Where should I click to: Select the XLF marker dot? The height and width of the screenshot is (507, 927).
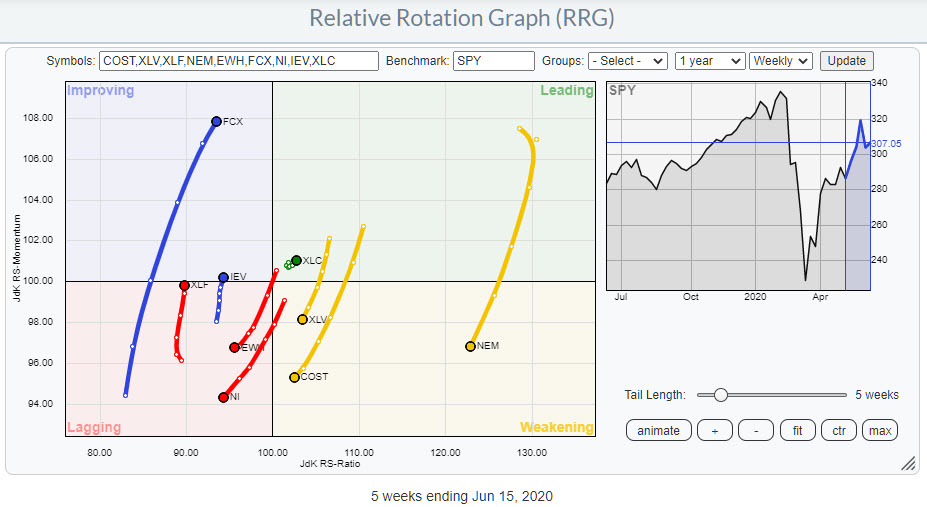click(184, 285)
